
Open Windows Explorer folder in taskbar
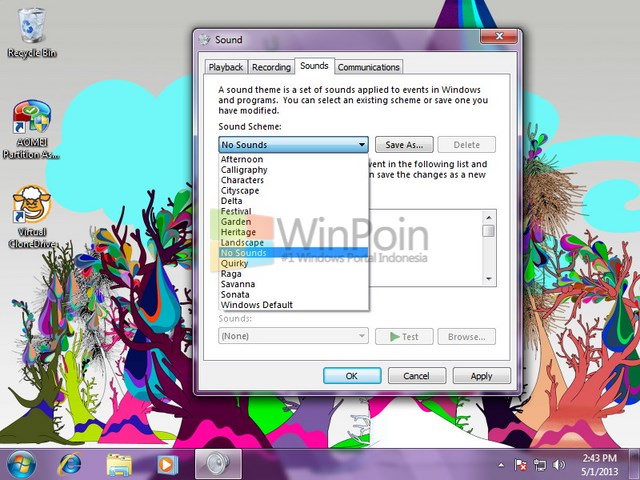(119, 464)
